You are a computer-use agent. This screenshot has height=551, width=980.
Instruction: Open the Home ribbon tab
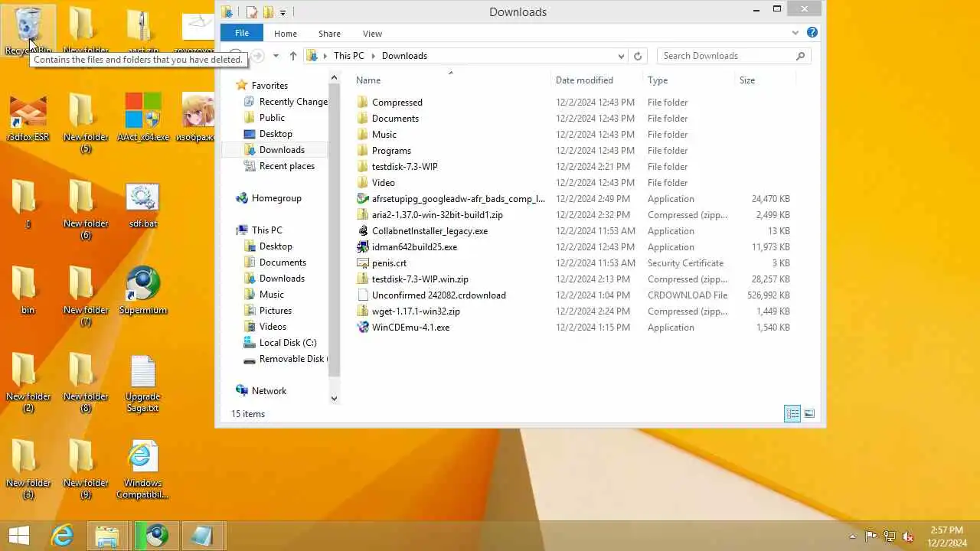pyautogui.click(x=286, y=34)
